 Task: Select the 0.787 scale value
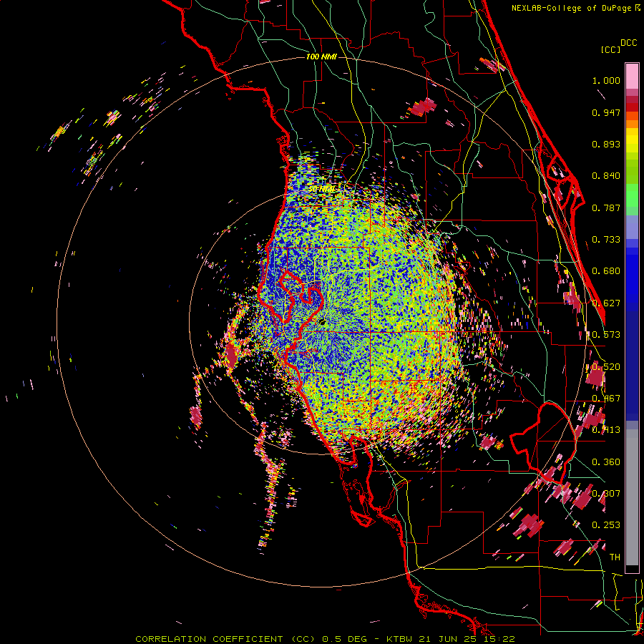click(606, 208)
